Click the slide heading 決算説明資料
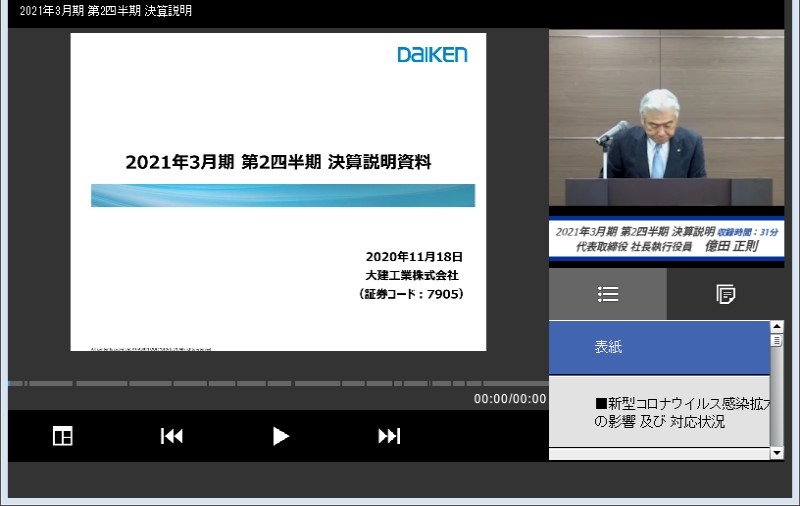 point(279,162)
